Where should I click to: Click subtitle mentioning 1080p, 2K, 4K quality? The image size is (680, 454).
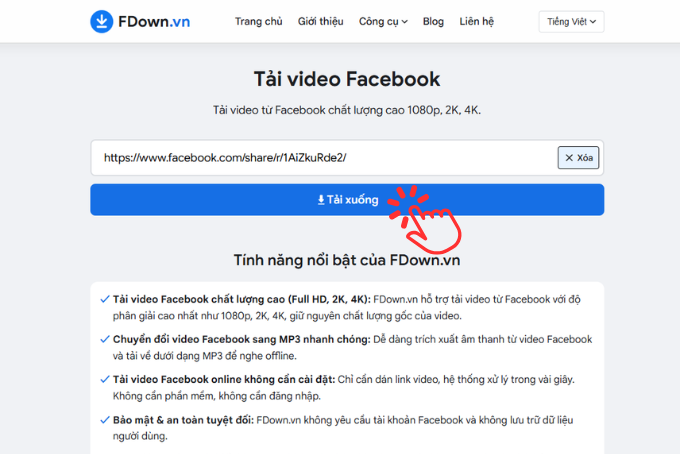tap(346, 111)
